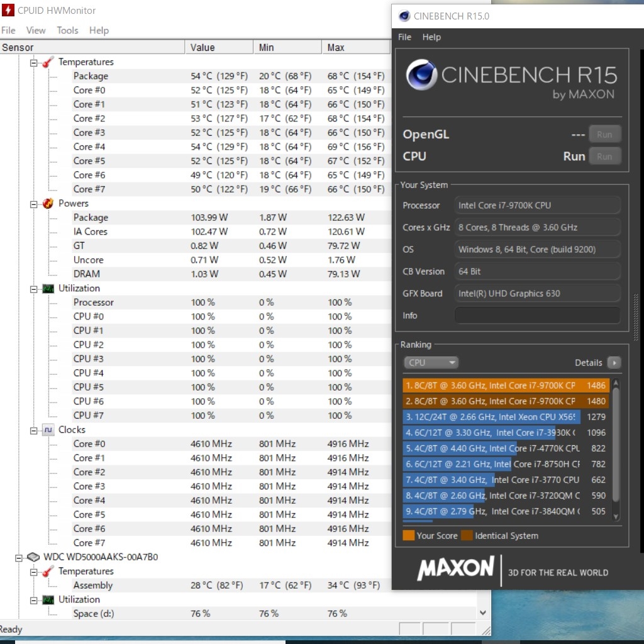644x644 pixels.
Task: Click the Value column header
Action: [x=219, y=47]
